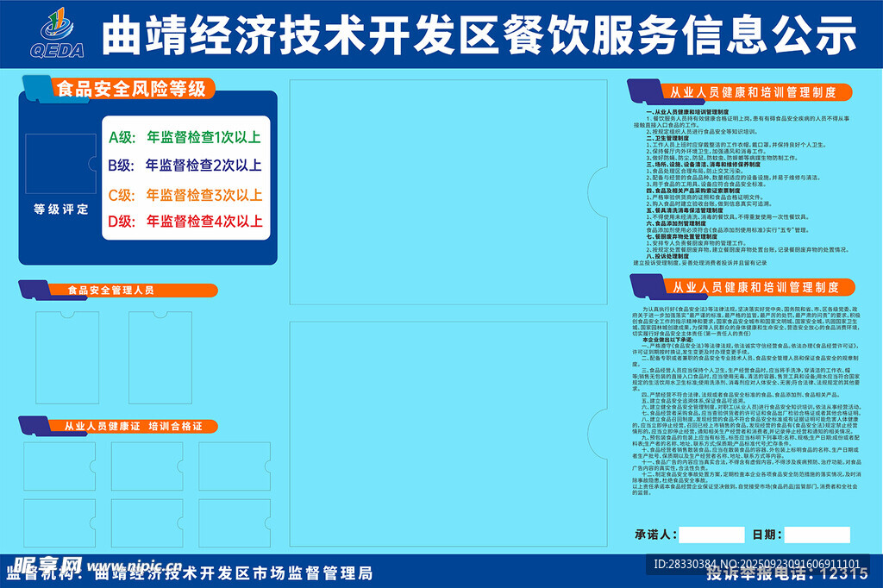This screenshot has height=588, width=883.
Task: Select the green A级 inspection row
Action: point(184,136)
